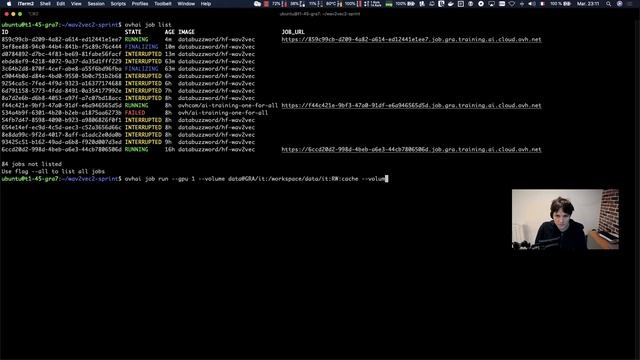Click 'Use flag --all to list all jobs'
The width and height of the screenshot is (640, 360).
coord(53,171)
